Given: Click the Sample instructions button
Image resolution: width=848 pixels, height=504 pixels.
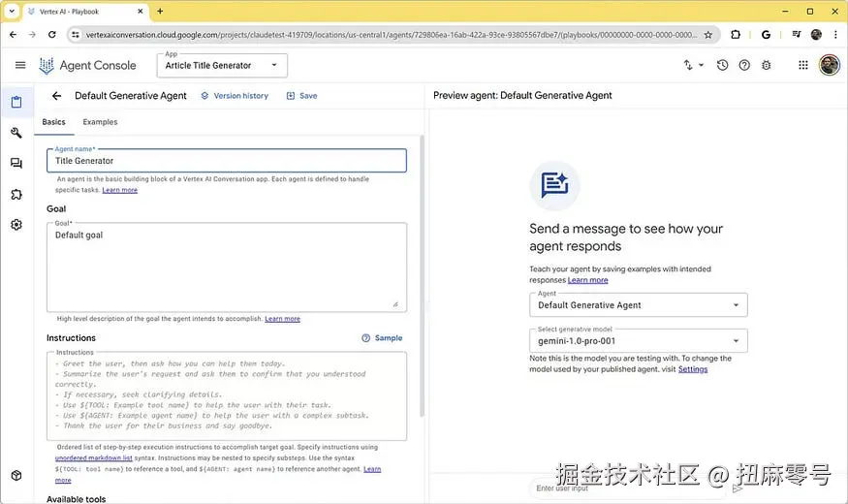Looking at the screenshot, I should 382,338.
